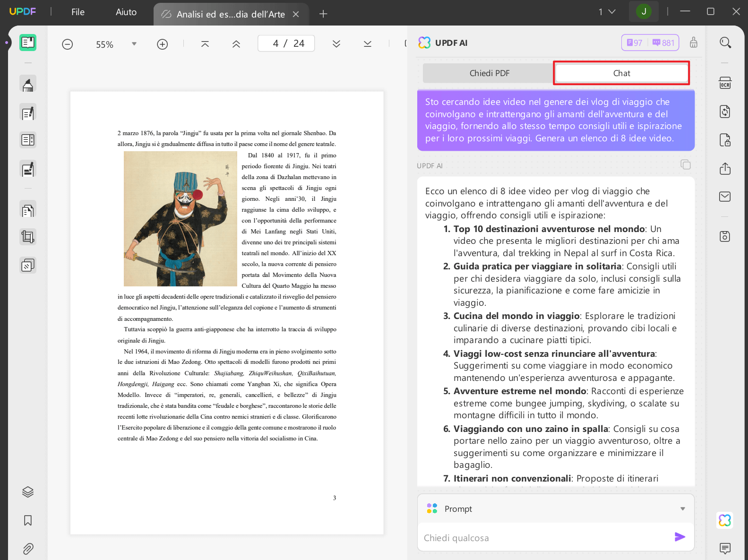Go to the next page
The image size is (748, 560).
tap(336, 44)
